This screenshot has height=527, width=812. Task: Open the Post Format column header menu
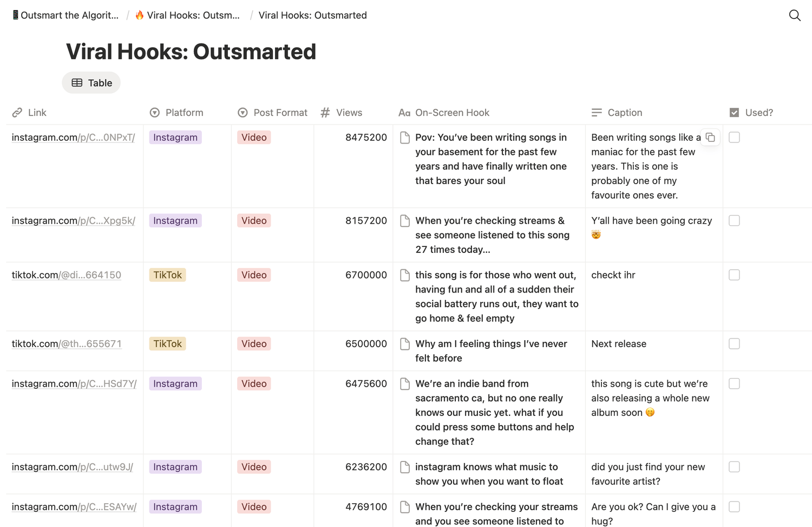pyautogui.click(x=280, y=113)
